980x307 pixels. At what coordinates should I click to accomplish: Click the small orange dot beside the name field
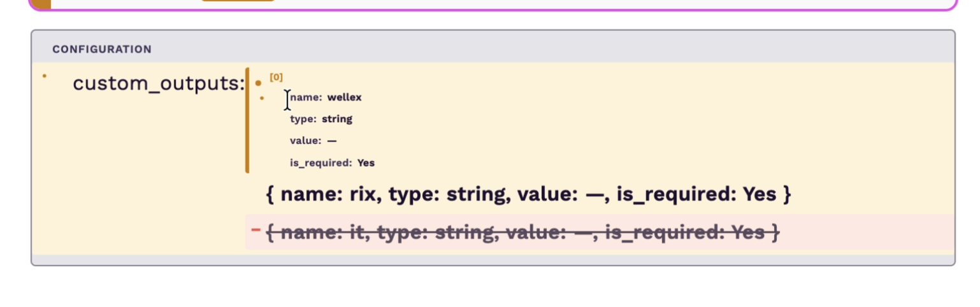262,98
